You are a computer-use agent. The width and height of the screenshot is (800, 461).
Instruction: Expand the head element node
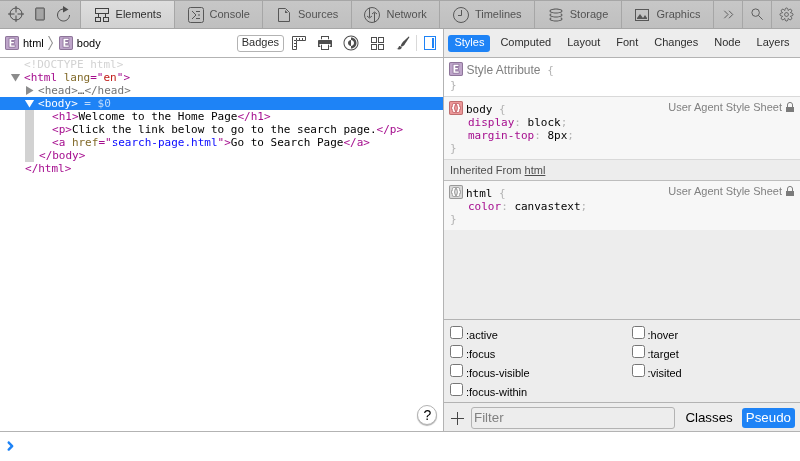click(30, 90)
